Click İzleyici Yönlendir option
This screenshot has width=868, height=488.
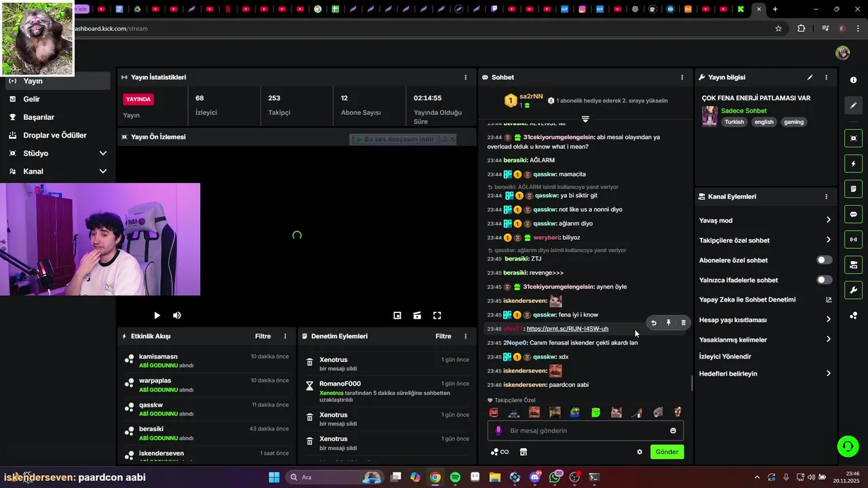[725, 357]
